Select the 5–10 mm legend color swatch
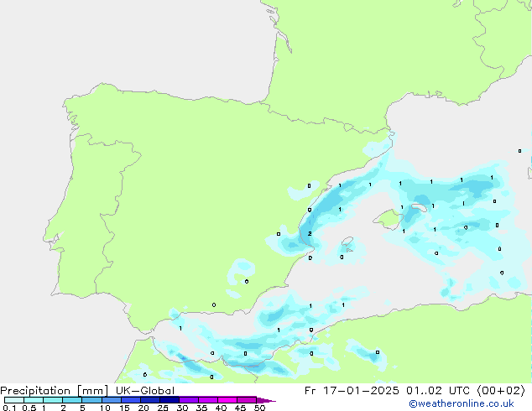The width and height of the screenshot is (532, 411). click(x=91, y=400)
